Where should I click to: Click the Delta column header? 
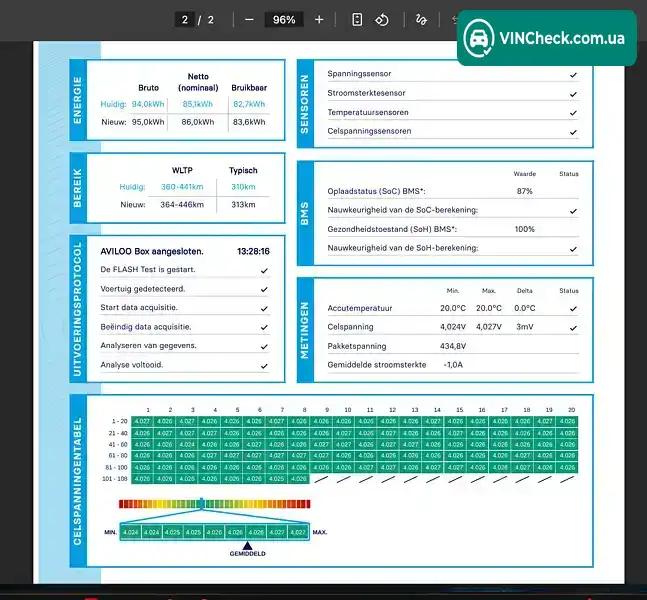524,291
